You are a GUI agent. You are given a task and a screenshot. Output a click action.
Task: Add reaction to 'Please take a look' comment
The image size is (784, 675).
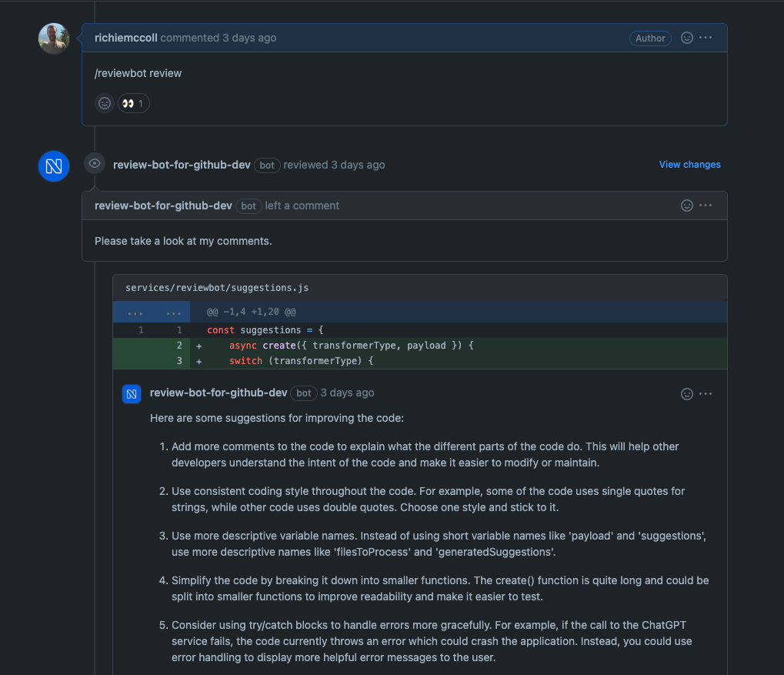(687, 206)
